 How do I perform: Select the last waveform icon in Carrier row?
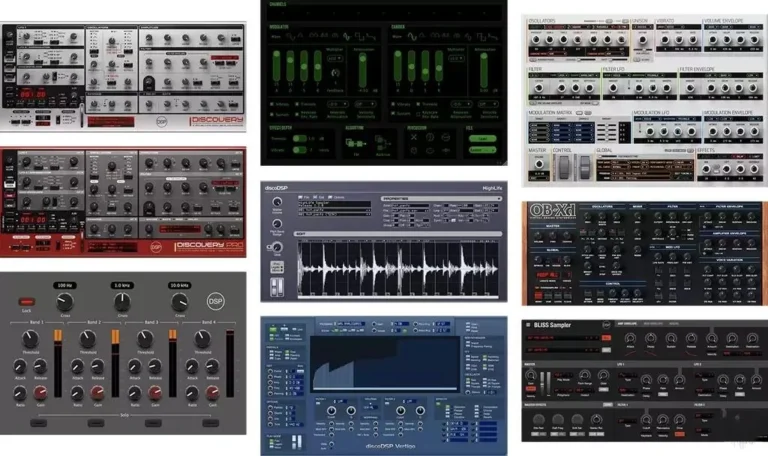click(493, 36)
